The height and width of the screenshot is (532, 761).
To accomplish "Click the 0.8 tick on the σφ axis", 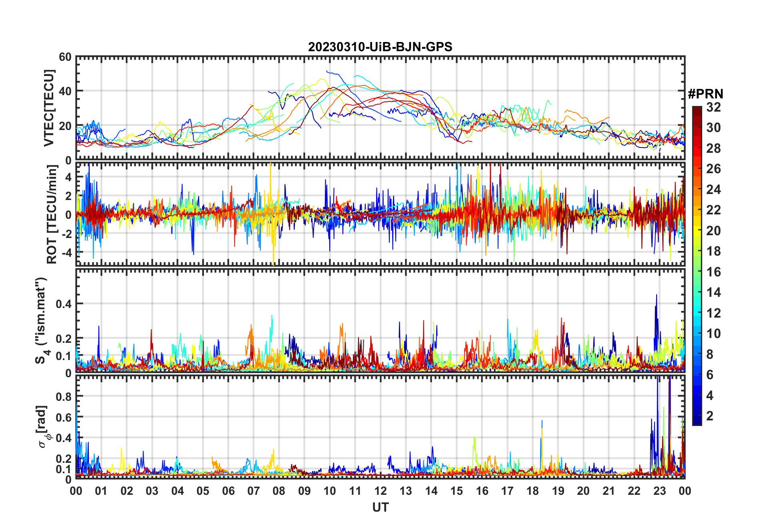I will click(63, 396).
